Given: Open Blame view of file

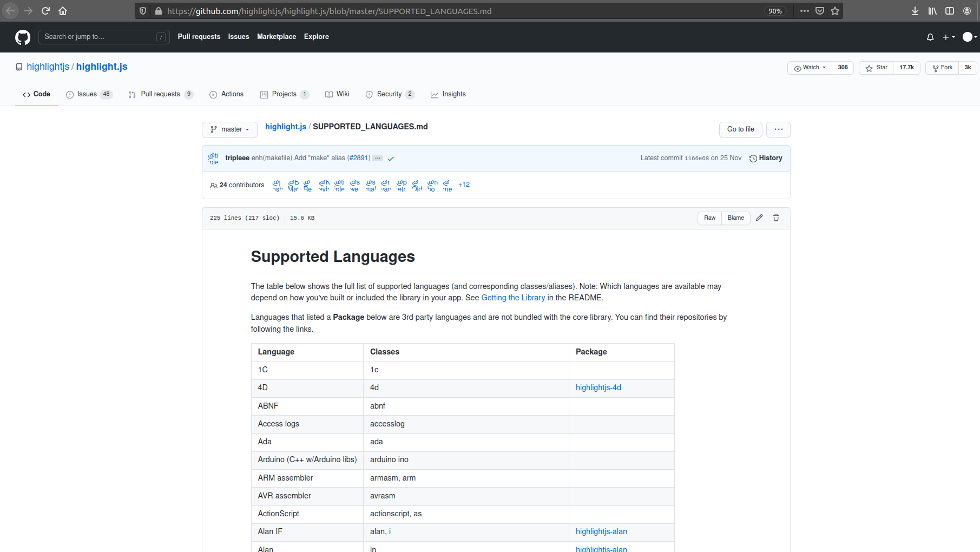Looking at the screenshot, I should pyautogui.click(x=735, y=218).
